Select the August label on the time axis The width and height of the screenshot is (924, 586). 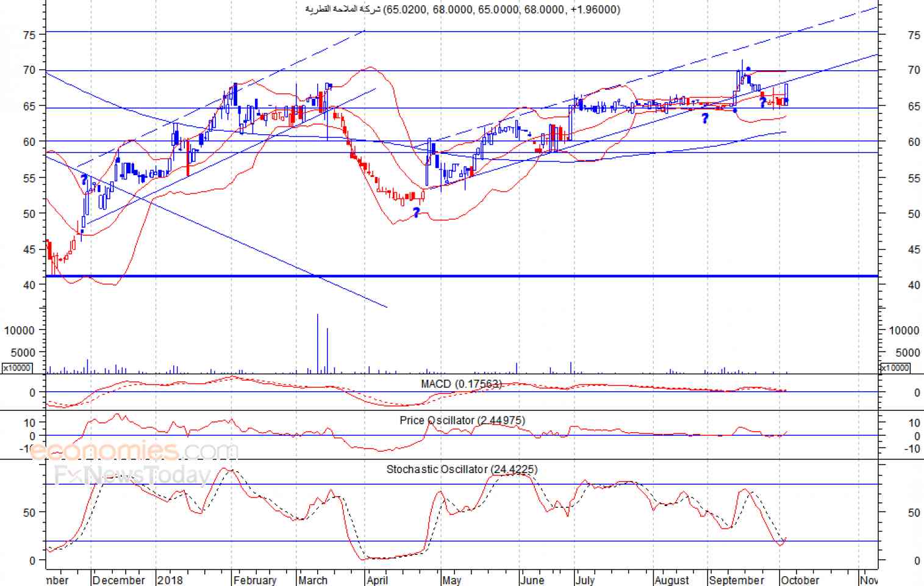click(x=672, y=580)
